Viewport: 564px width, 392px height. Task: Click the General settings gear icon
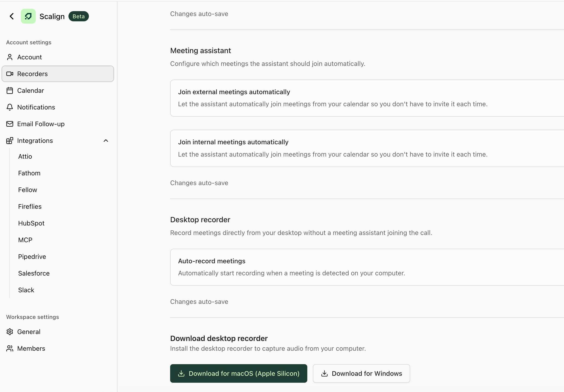[x=10, y=332]
